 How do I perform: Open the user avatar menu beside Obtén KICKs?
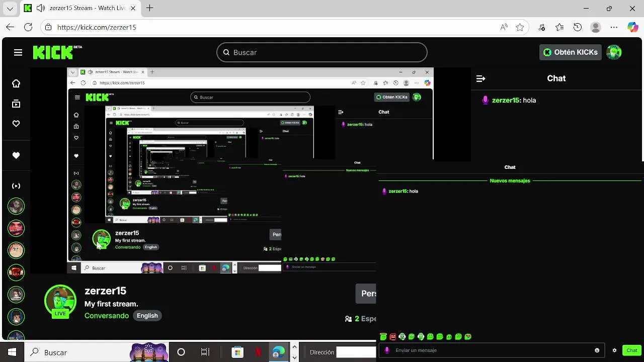click(614, 52)
